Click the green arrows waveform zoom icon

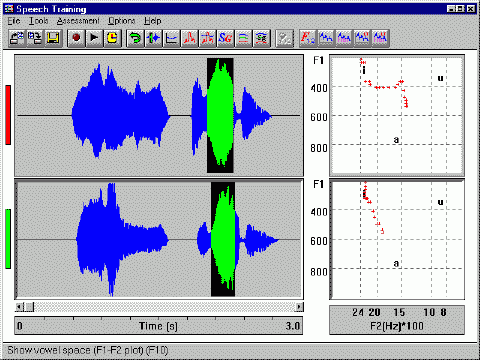(153, 38)
